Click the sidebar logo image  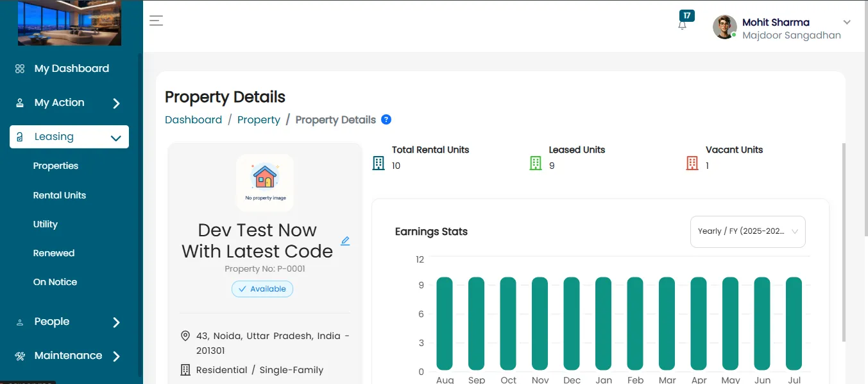(70, 23)
